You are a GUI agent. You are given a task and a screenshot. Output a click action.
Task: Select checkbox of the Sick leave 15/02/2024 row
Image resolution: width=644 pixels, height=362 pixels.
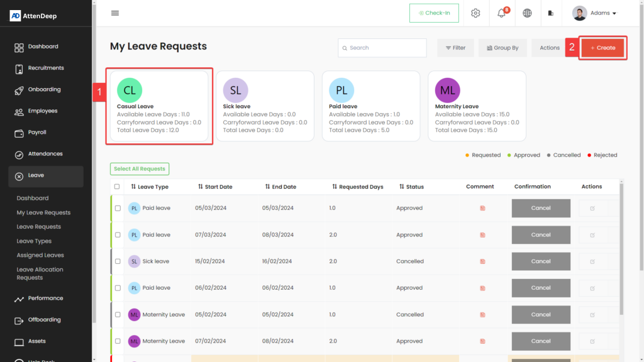pos(118,261)
